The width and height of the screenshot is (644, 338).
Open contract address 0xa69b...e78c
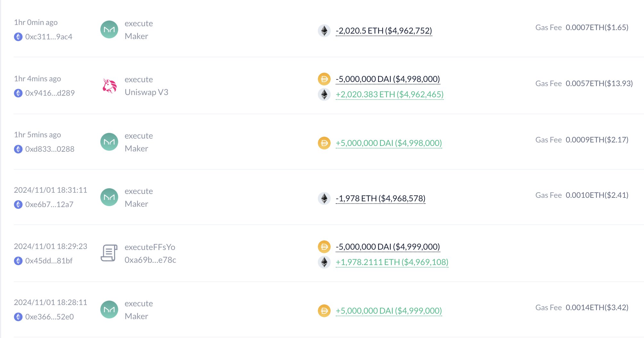(150, 260)
